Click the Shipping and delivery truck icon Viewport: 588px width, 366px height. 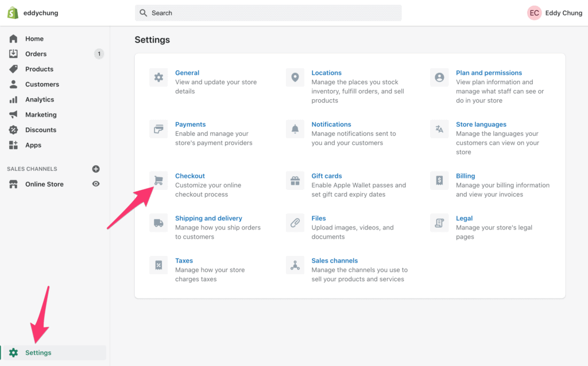click(x=158, y=223)
